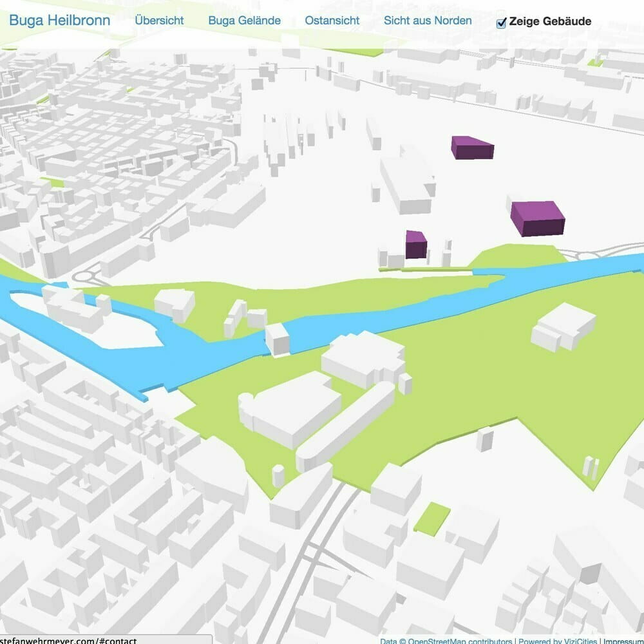This screenshot has height=644, width=644.
Task: Click the upper purple trapezoid building
Action: click(472, 147)
